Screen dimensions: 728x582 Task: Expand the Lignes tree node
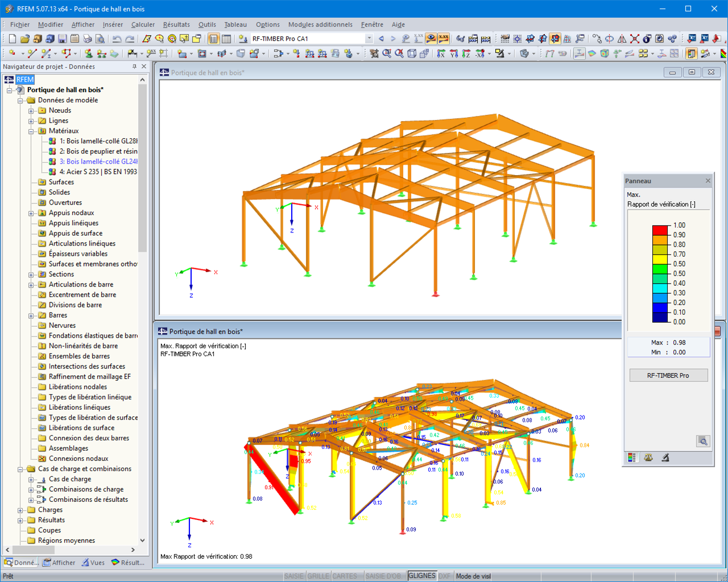point(31,121)
